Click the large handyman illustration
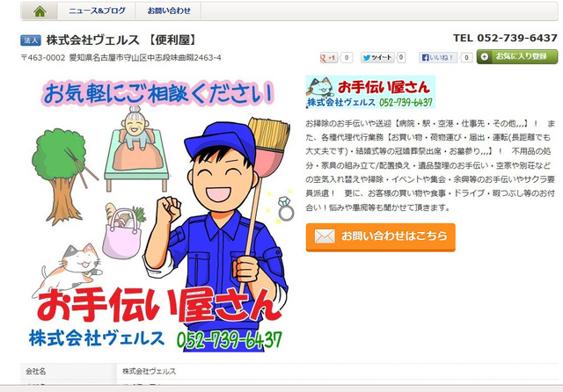Image resolution: width=563 pixels, height=392 pixels. [x=160, y=214]
